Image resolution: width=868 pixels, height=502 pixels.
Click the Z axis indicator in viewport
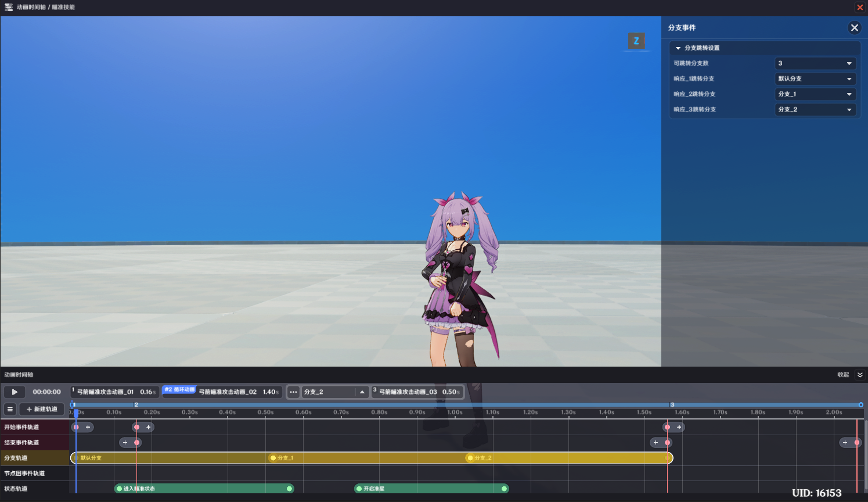pyautogui.click(x=636, y=41)
